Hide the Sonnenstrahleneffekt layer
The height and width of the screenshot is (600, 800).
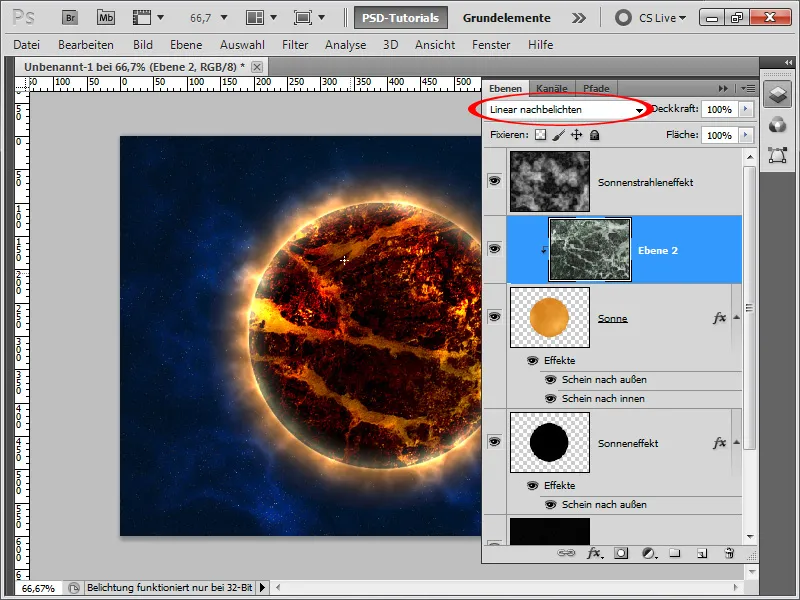(494, 181)
